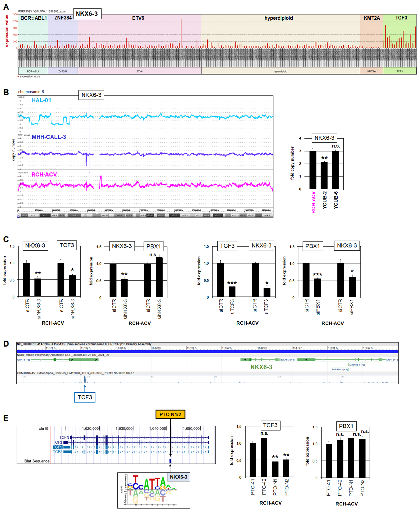Open the GPAT4 [+6] gene annotation

pos(23,360)
